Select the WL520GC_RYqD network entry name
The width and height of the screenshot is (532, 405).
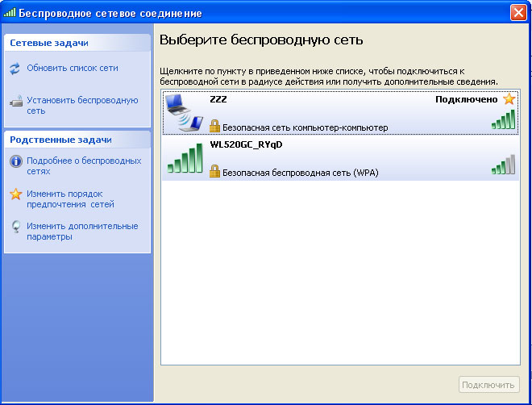click(x=245, y=144)
